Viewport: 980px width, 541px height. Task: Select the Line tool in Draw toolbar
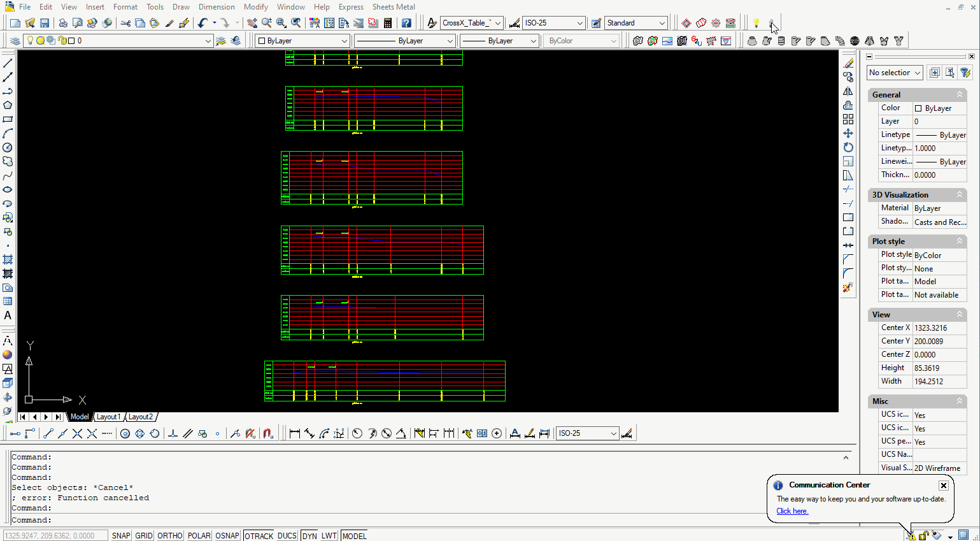click(8, 63)
